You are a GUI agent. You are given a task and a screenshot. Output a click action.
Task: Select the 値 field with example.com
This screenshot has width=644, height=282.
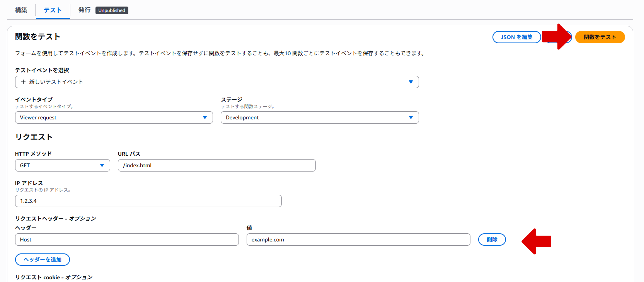[x=358, y=240]
